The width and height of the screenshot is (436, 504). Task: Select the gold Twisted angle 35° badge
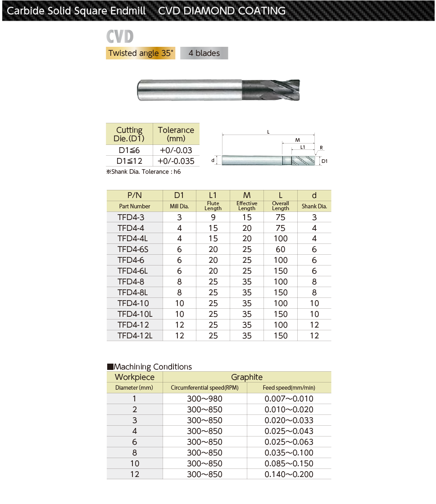point(141,53)
